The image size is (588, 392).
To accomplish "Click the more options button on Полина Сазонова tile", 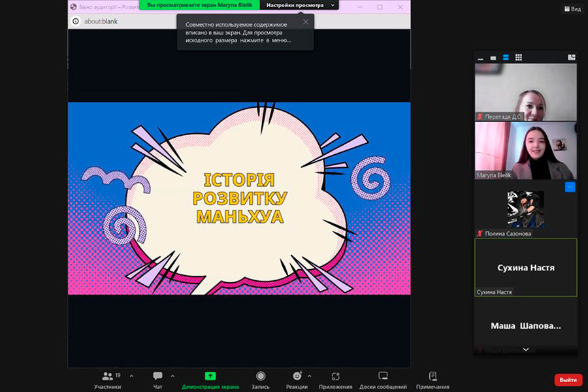I will tap(570, 188).
